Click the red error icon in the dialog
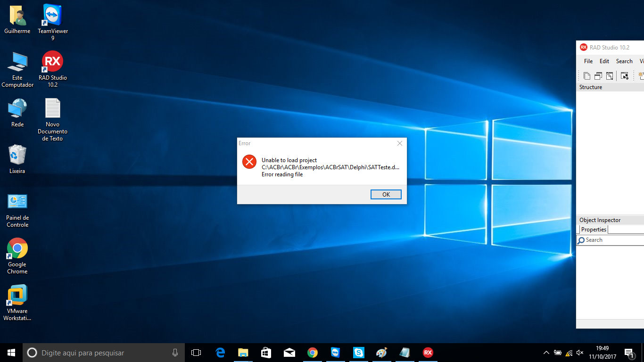Screen dimensions: 644x362 (x=249, y=161)
